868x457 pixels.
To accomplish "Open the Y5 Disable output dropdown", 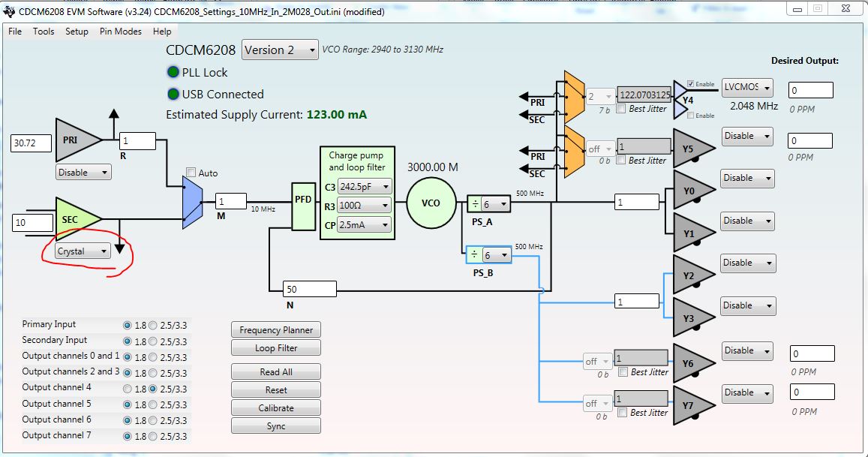I will pos(747,136).
